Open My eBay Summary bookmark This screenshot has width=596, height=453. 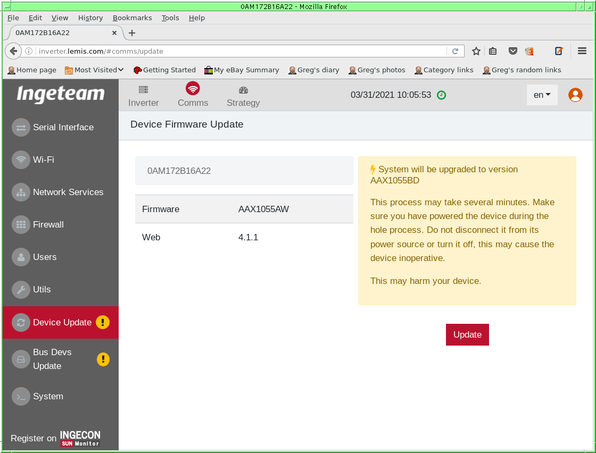pos(241,70)
